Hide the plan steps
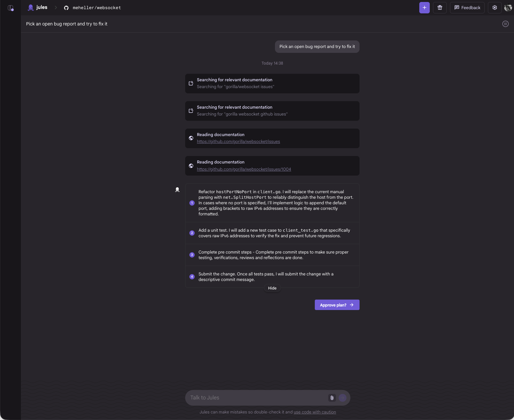 pos(272,288)
